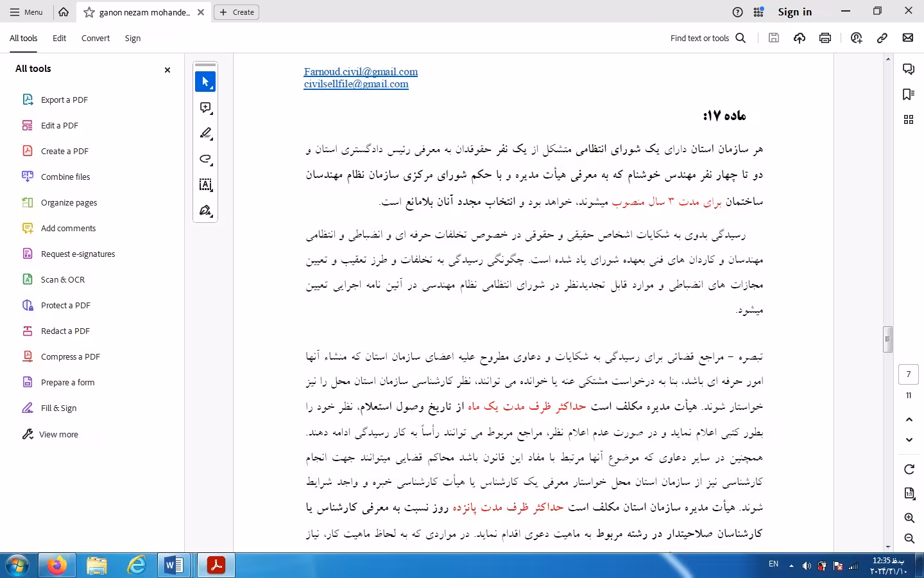Click the Share by email icon
This screenshot has height=578, width=924.
909,38
